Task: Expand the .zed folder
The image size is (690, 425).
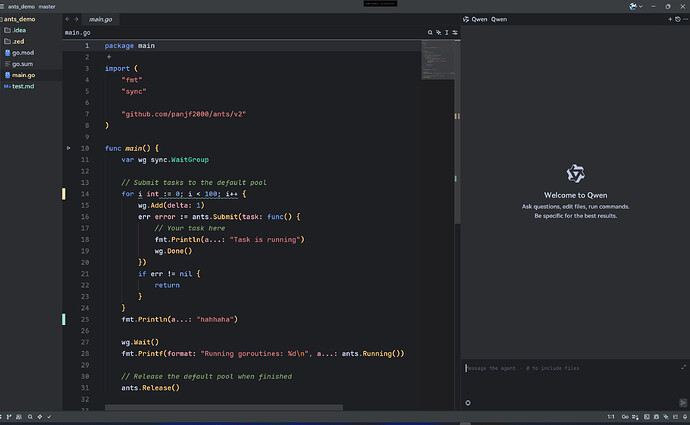Action: [31, 41]
